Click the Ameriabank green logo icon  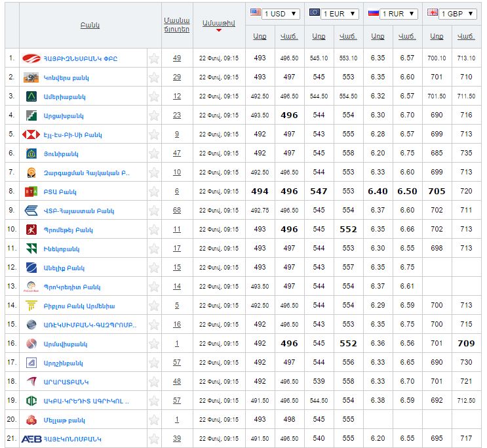31,96
